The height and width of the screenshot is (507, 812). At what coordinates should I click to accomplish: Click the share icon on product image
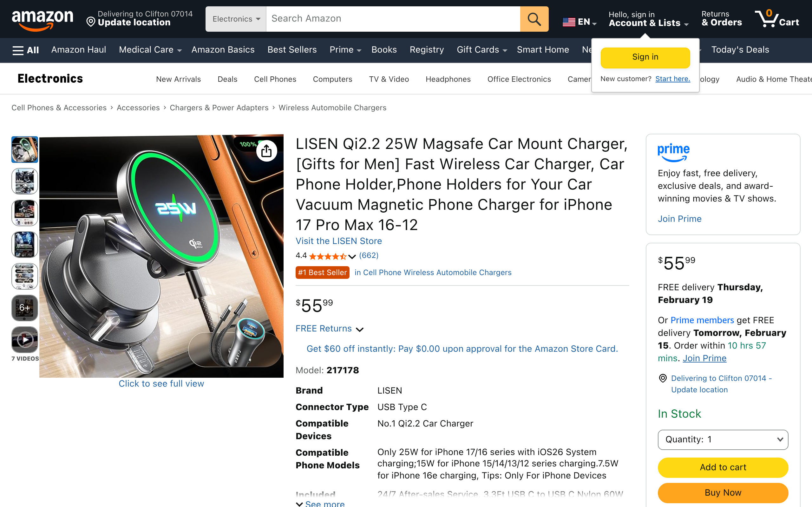click(266, 151)
